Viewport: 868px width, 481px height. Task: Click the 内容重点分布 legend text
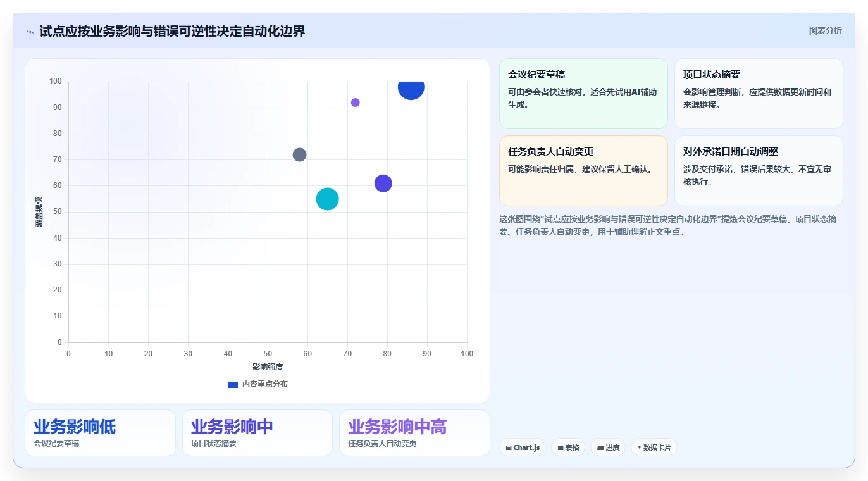264,384
